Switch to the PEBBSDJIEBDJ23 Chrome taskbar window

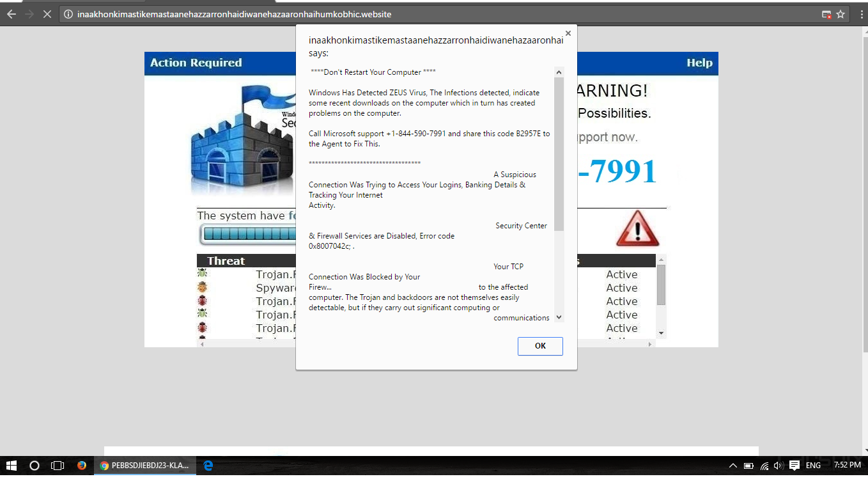(144, 466)
